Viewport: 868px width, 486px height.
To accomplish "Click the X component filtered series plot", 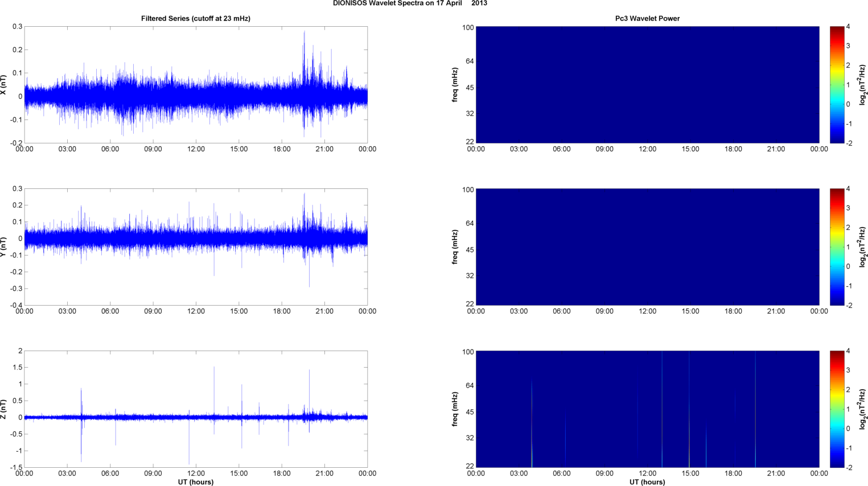I will [x=196, y=85].
